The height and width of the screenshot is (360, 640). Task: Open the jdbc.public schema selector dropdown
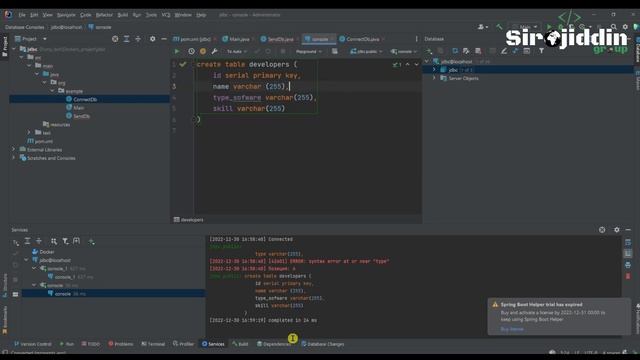click(x=366, y=52)
